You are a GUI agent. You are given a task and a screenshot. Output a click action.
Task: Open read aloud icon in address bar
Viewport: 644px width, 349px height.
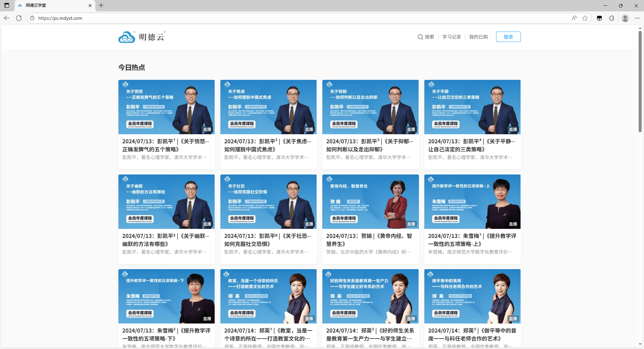(574, 18)
